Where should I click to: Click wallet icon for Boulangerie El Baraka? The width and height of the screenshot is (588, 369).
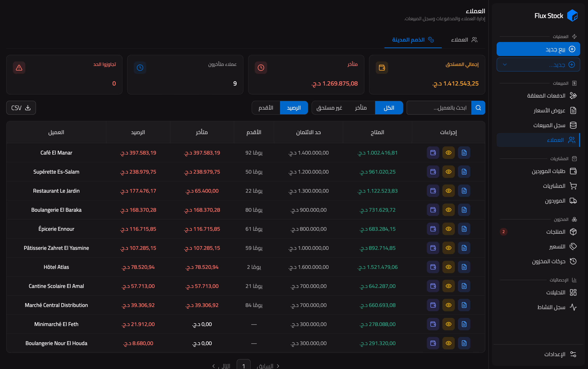pos(433,210)
